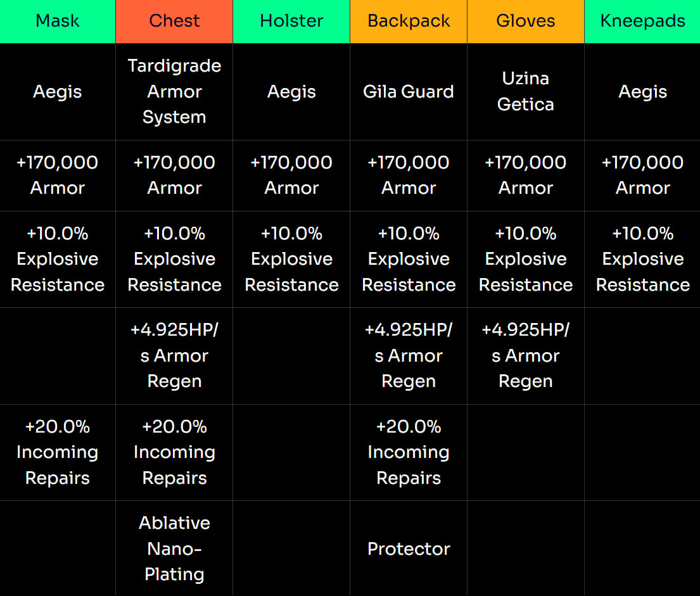Click the Uzina Getica brand cell
The image size is (700, 596).
pos(526,91)
